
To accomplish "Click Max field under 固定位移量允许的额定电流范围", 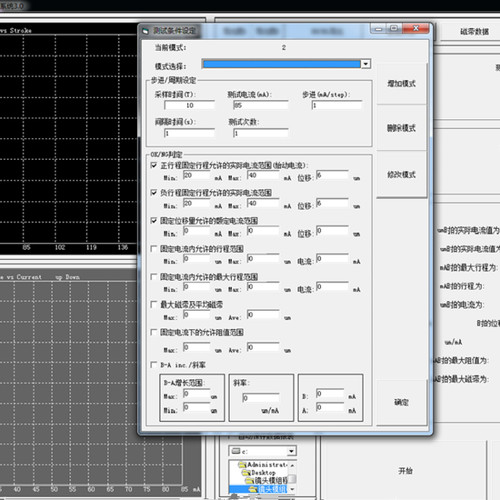I will point(263,231).
